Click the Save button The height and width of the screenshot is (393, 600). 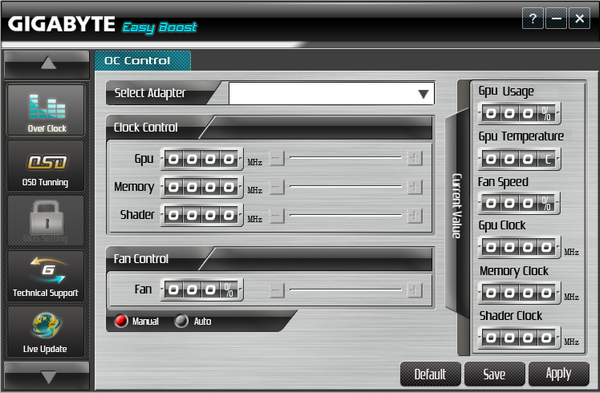tap(494, 374)
